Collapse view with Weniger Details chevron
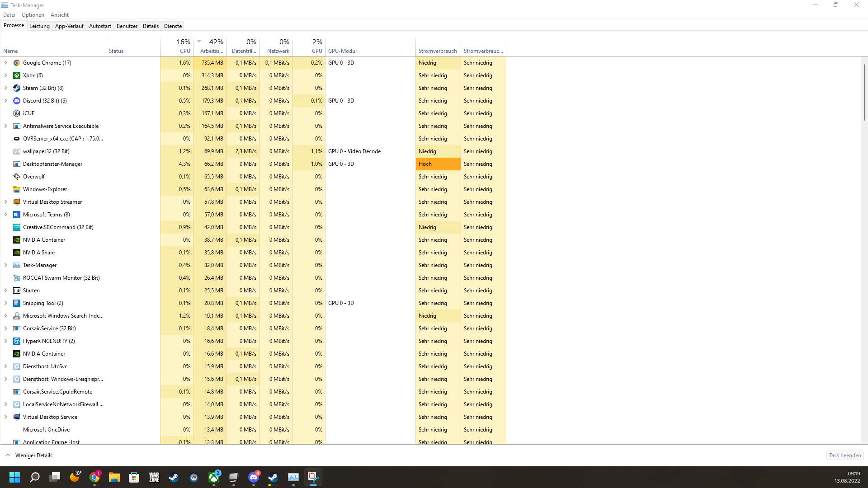This screenshot has width=868, height=488. click(x=8, y=455)
